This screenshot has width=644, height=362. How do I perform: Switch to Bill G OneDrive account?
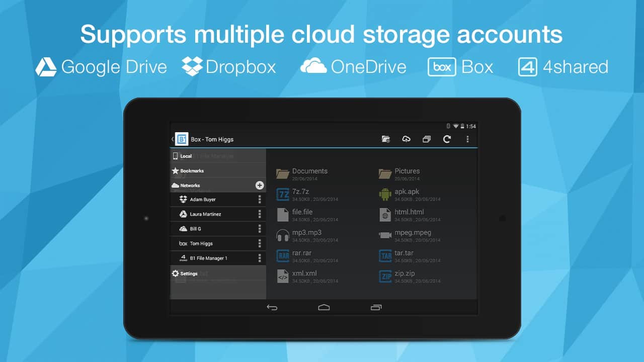pos(196,229)
